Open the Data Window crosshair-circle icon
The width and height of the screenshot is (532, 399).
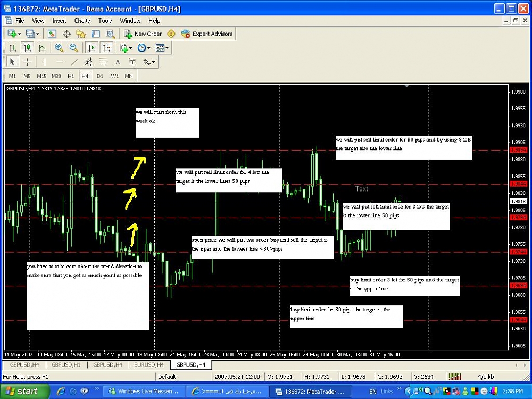pyautogui.click(x=67, y=34)
